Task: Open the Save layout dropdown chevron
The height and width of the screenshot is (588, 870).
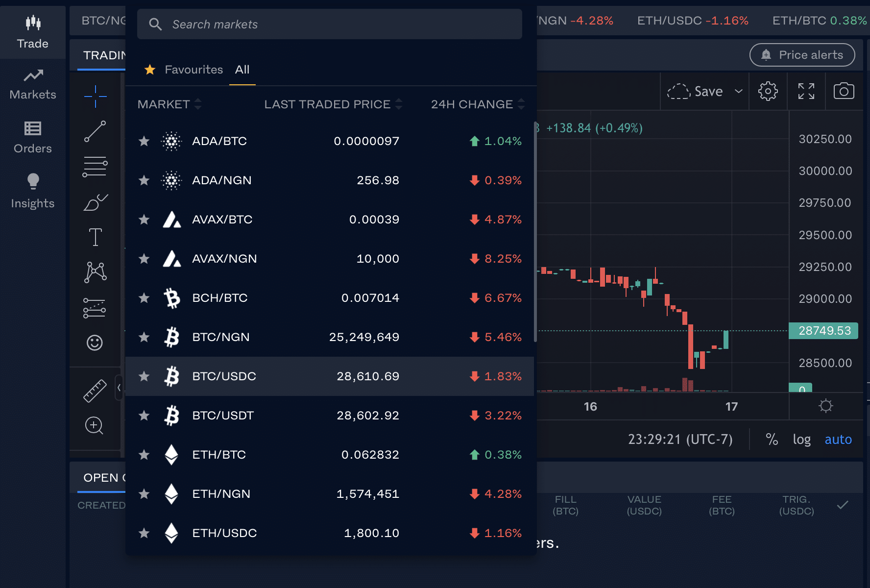Action: 738,91
